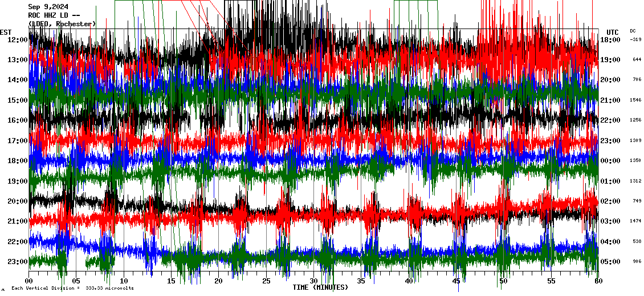Click the 25 minute tick label

tap(266, 281)
